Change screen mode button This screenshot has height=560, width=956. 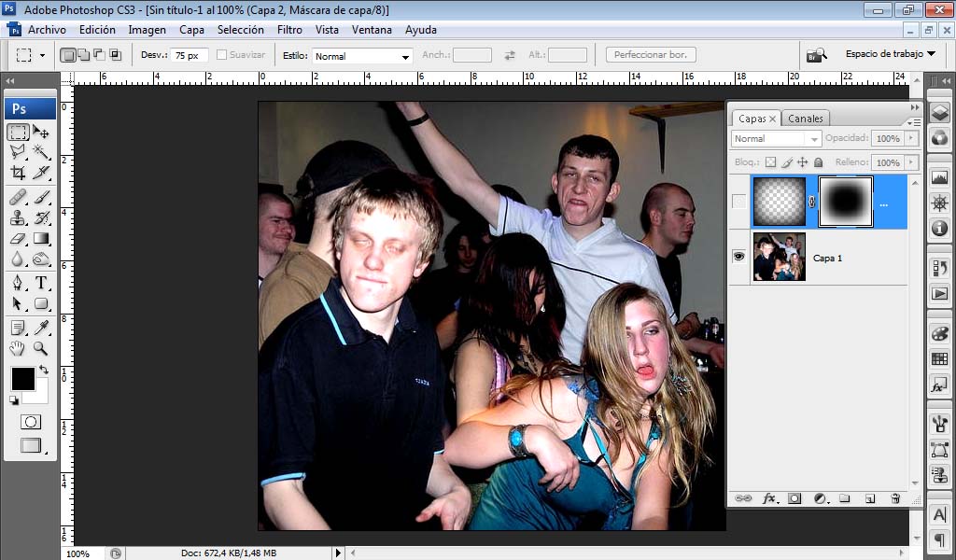pyautogui.click(x=31, y=445)
